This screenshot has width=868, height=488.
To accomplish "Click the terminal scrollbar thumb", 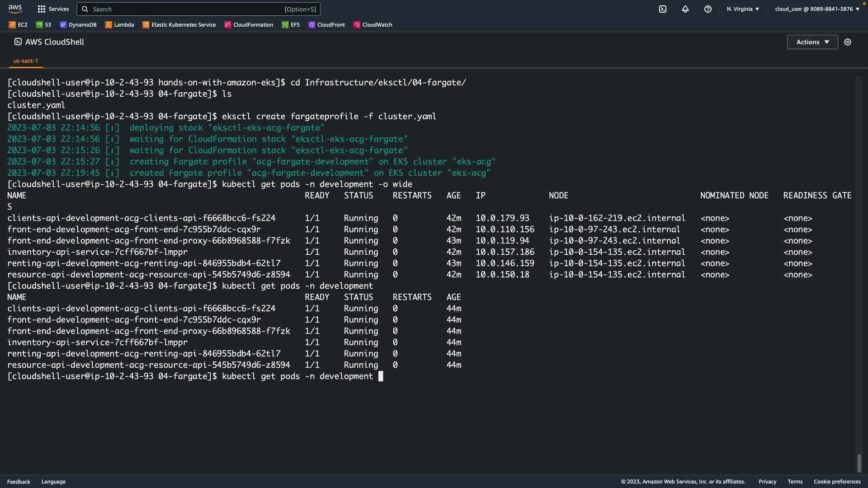I will [x=859, y=463].
